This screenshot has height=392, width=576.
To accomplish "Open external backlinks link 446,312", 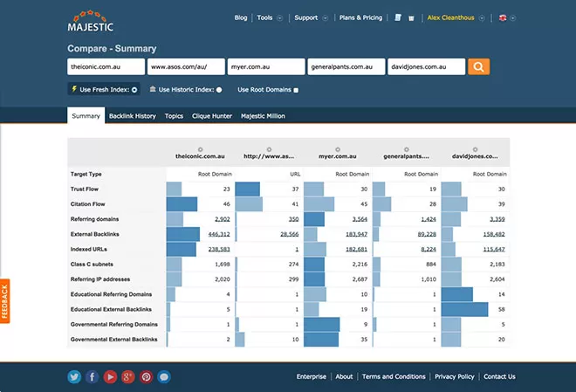I will coord(219,234).
